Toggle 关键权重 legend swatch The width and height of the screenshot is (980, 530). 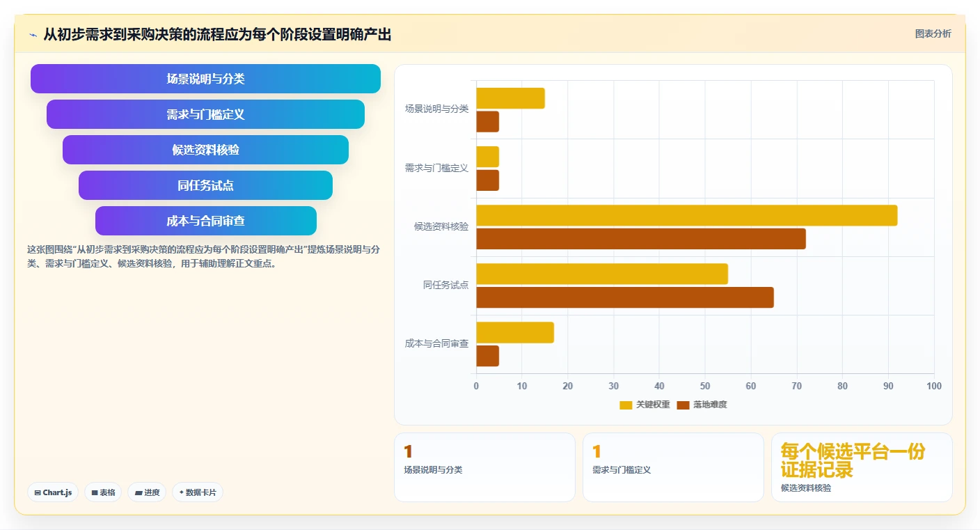[626, 405]
